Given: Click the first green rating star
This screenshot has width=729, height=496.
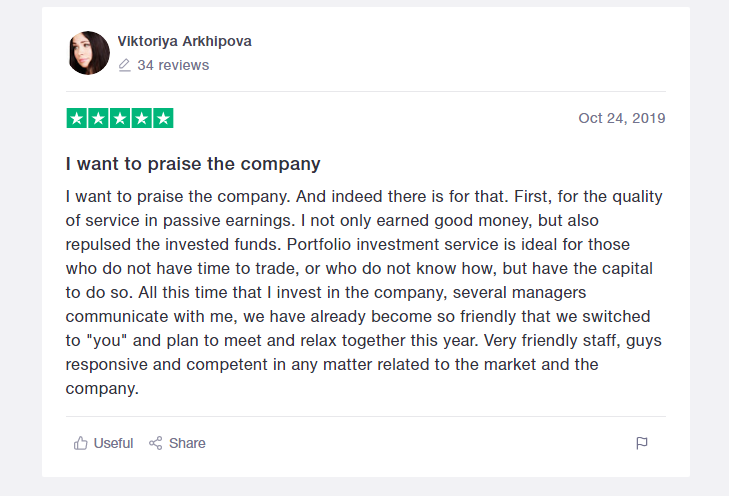Looking at the screenshot, I should click(77, 118).
